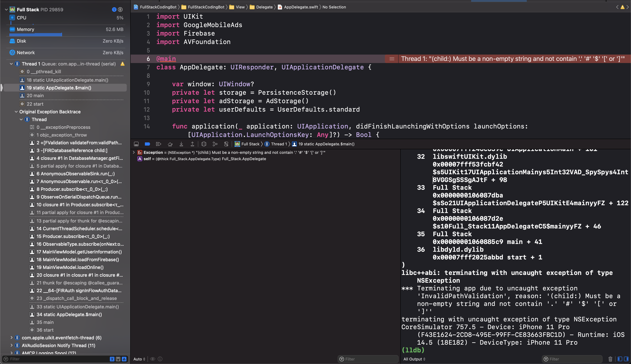Toggle the middle navigator filter button
The image size is (631, 364).
[x=118, y=359]
